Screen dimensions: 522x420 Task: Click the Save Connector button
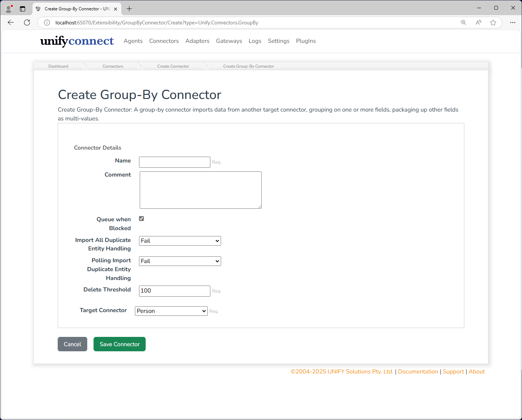pyautogui.click(x=119, y=344)
